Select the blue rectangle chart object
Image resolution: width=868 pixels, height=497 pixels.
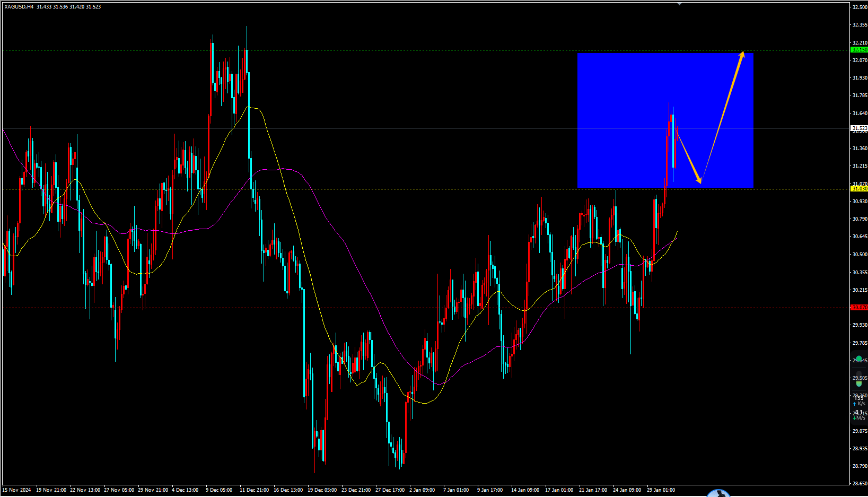coord(665,120)
